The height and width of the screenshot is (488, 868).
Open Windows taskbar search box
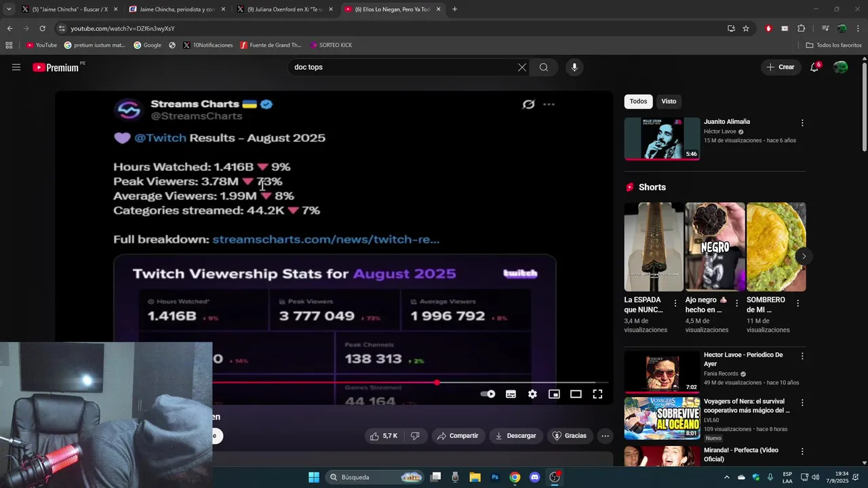point(375,477)
